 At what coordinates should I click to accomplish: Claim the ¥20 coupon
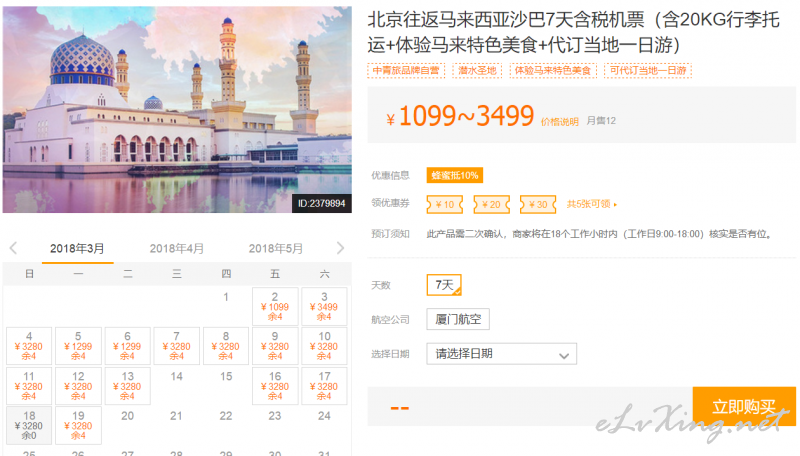(491, 205)
